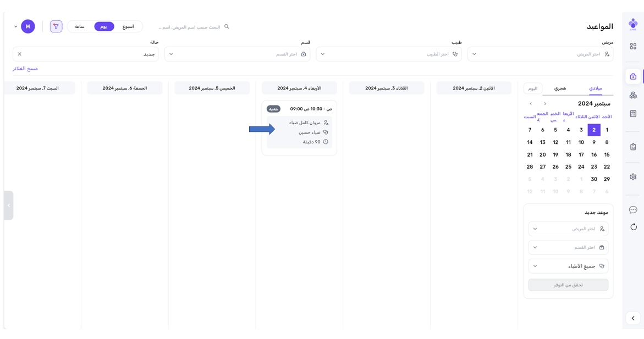Open the dashboard grid icon in sidebar
The height and width of the screenshot is (339, 644).
coord(633,47)
